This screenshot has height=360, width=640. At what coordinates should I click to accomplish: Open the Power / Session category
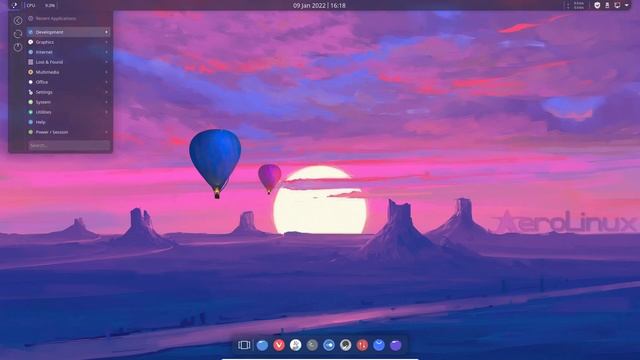[x=69, y=132]
